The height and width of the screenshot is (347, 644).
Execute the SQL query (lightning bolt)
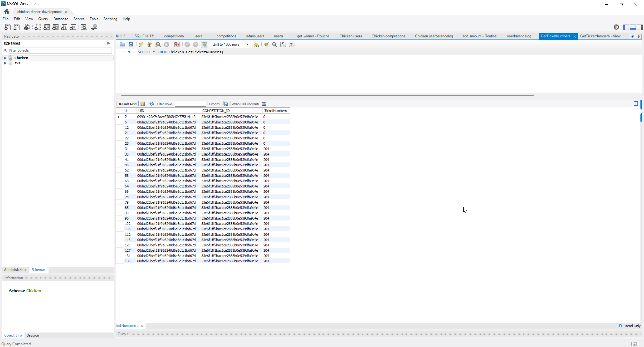[x=141, y=44]
